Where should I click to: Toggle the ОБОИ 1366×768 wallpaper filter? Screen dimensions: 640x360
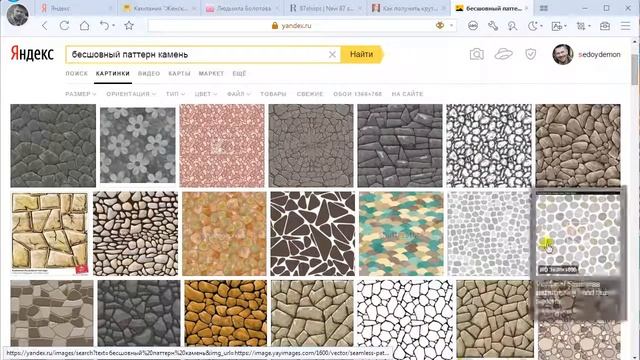tap(358, 94)
